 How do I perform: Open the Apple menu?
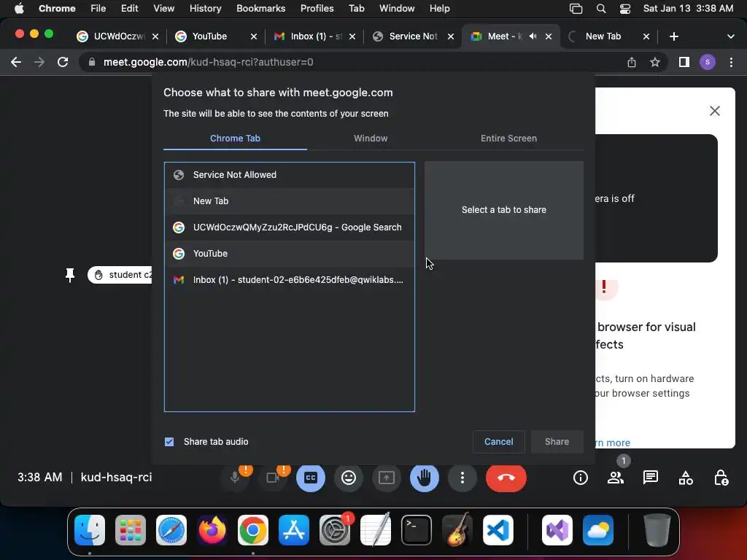19,9
